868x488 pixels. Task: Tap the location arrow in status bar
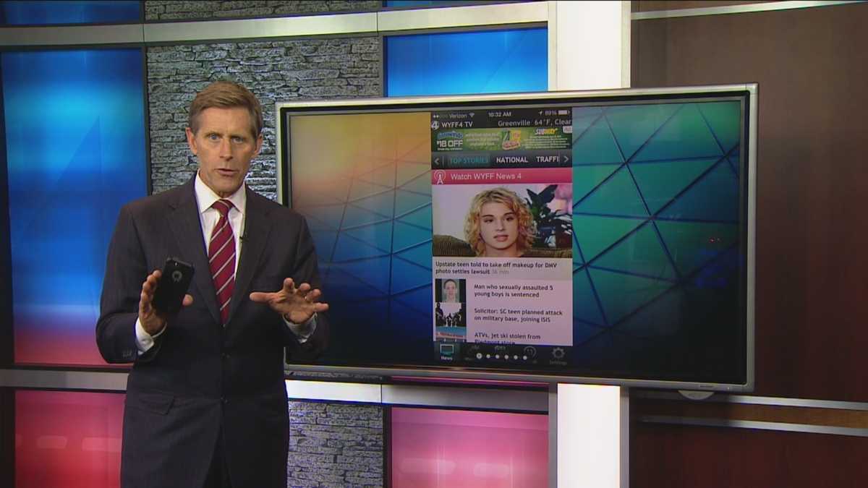tap(542, 114)
